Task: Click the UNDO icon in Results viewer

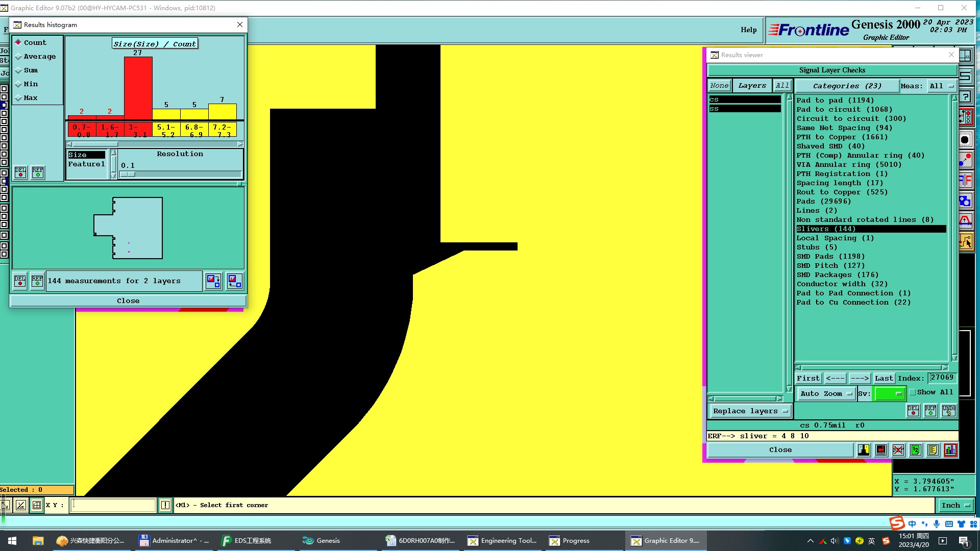Action: click(x=948, y=411)
